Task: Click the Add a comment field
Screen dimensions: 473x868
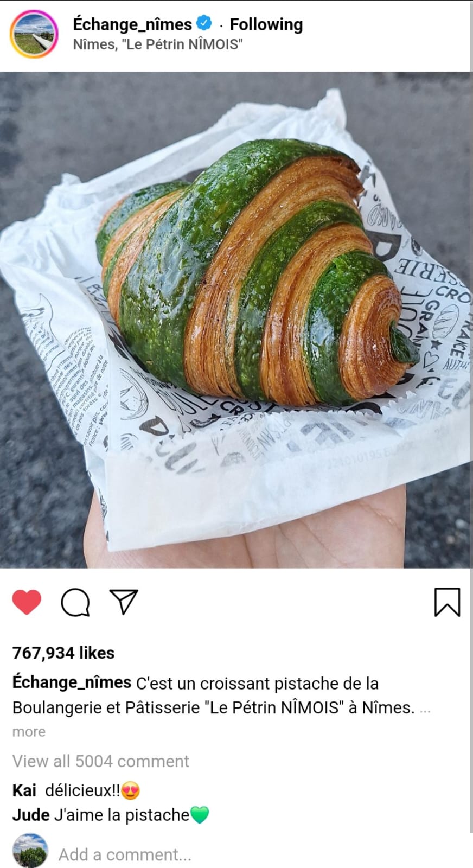Action: tap(125, 854)
